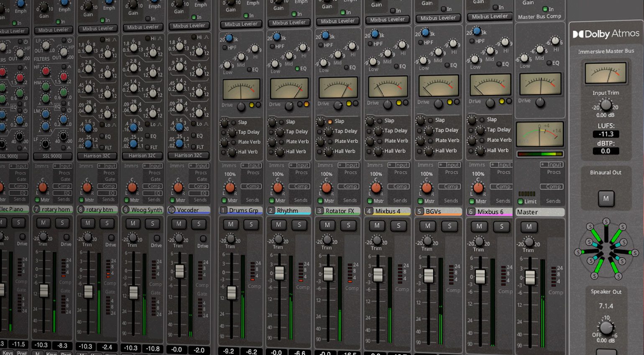The image size is (644, 355).
Task: Click the orange pan knob on Rotator FX
Action: click(327, 188)
